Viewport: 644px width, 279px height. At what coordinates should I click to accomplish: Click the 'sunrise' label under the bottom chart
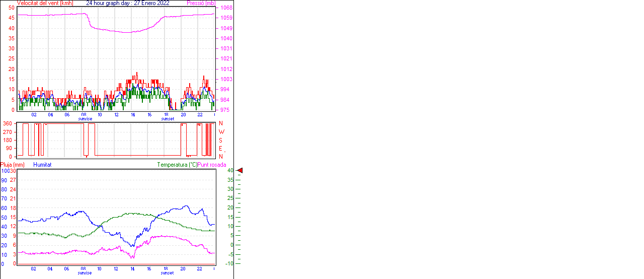click(x=85, y=273)
